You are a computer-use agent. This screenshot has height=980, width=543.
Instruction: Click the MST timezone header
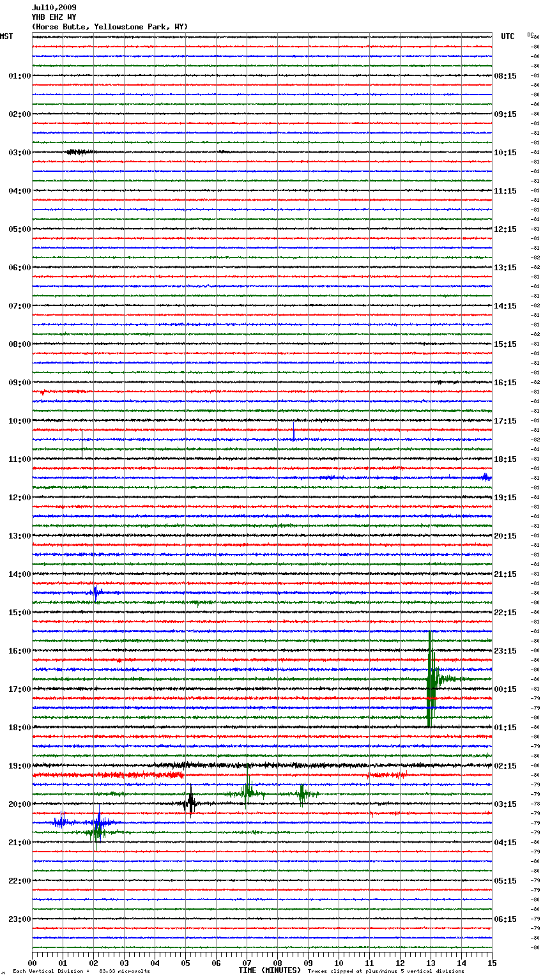[x=6, y=36]
